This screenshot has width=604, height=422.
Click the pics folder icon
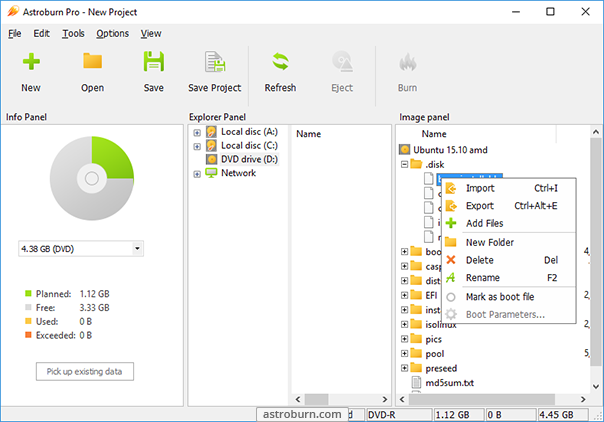pyautogui.click(x=416, y=339)
